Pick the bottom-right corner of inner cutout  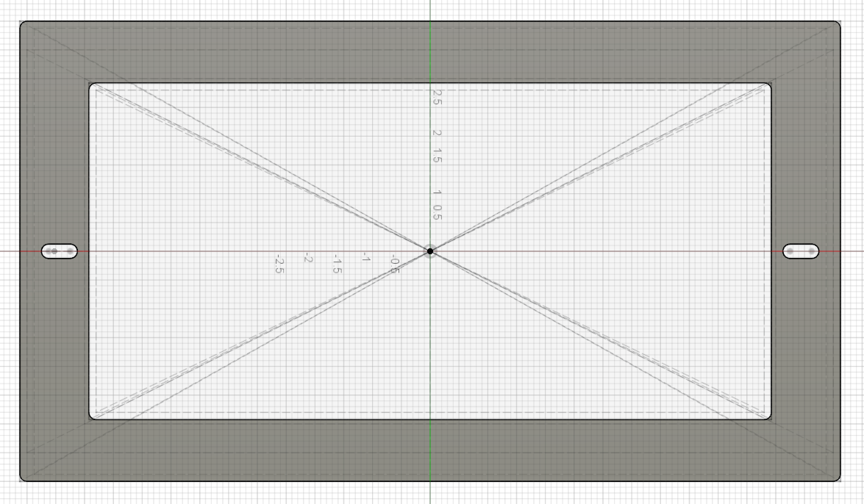769,417
